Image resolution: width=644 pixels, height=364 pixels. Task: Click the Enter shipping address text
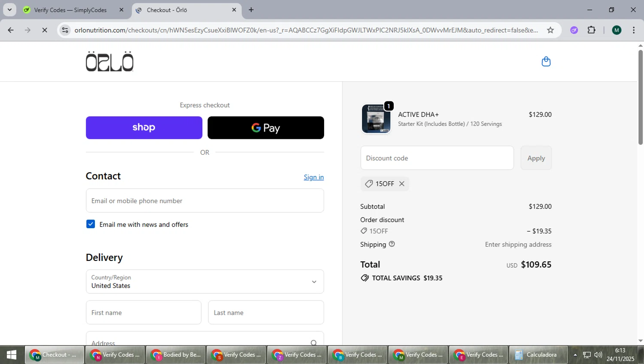(518, 244)
